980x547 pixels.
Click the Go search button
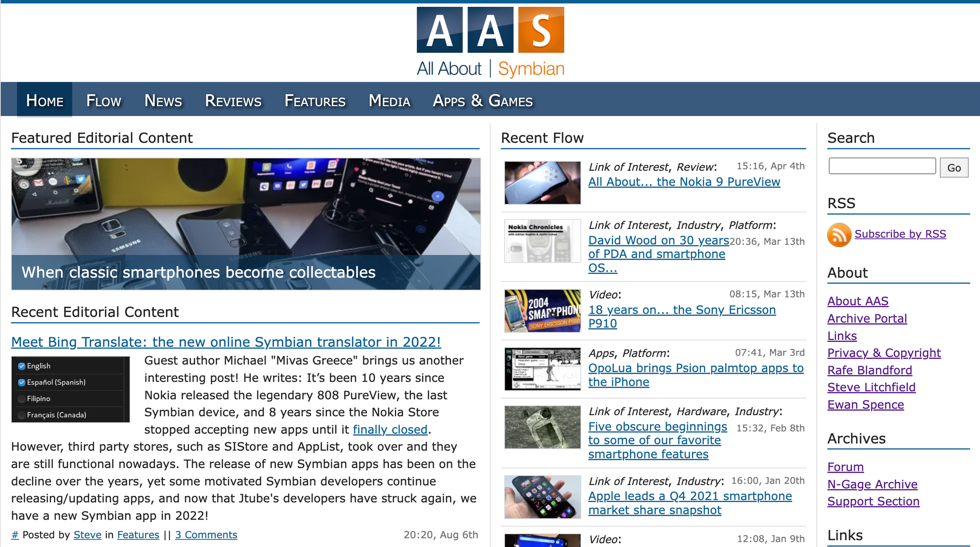tap(954, 167)
